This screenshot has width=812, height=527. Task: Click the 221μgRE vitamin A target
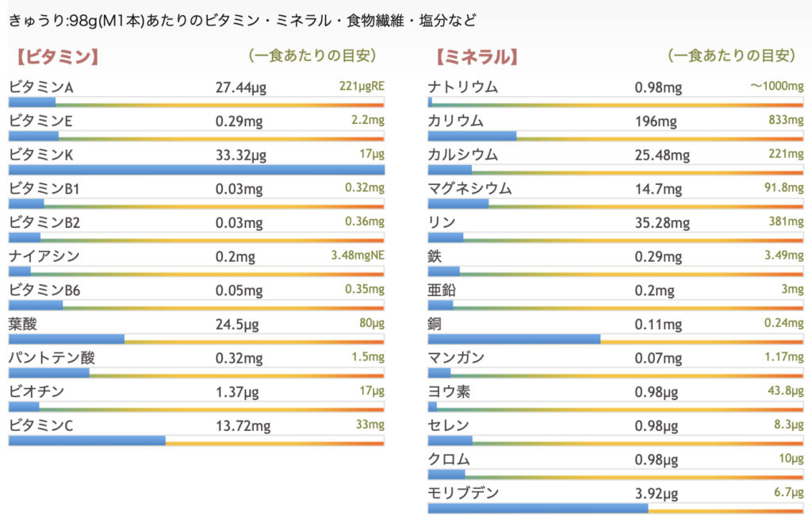click(361, 87)
